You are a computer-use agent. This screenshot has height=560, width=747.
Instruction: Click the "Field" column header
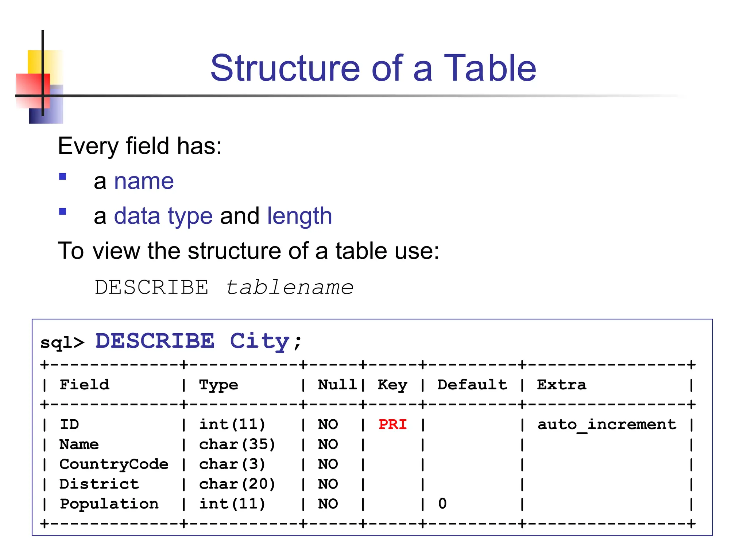(x=84, y=385)
